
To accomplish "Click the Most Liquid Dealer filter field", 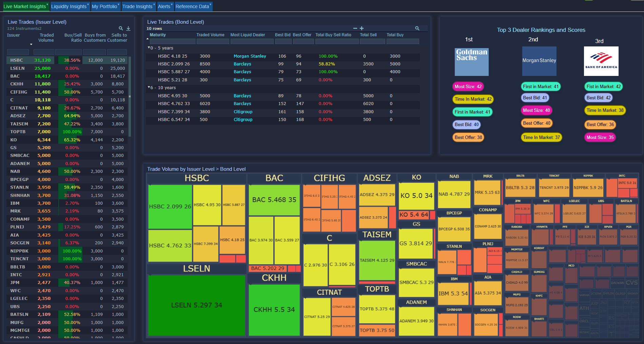I will click(252, 41).
